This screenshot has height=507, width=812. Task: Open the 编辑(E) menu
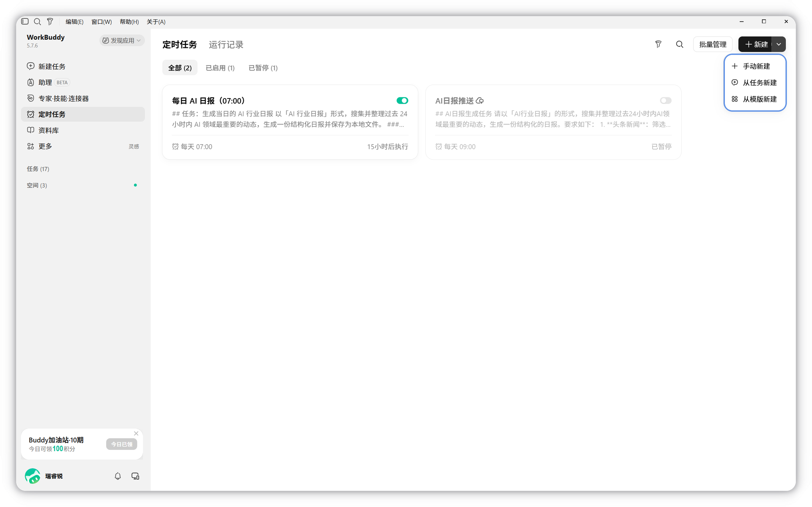coord(74,22)
